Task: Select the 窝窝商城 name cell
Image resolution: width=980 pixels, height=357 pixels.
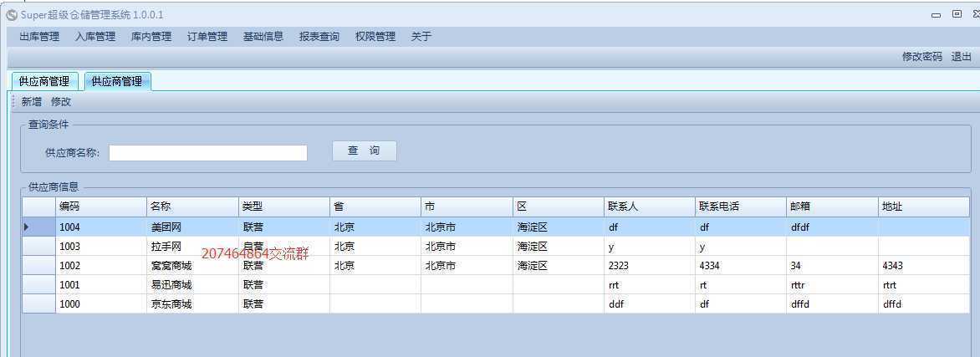Action: coord(192,266)
